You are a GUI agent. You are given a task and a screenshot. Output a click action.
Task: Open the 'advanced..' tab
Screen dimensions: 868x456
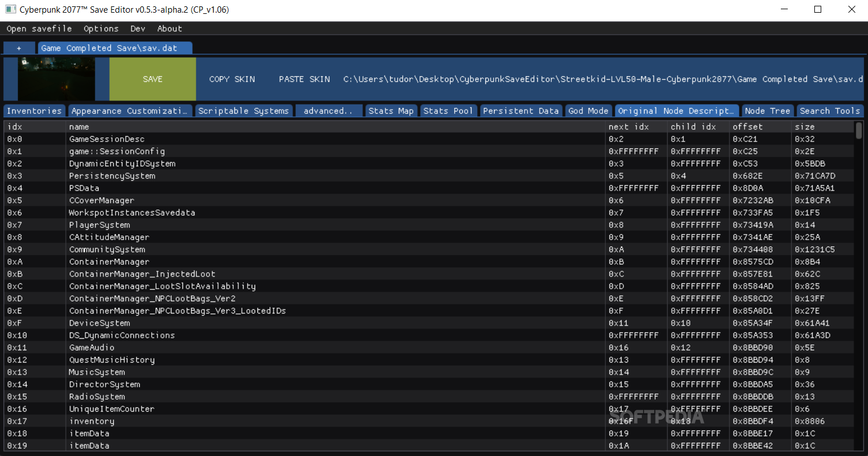point(328,111)
